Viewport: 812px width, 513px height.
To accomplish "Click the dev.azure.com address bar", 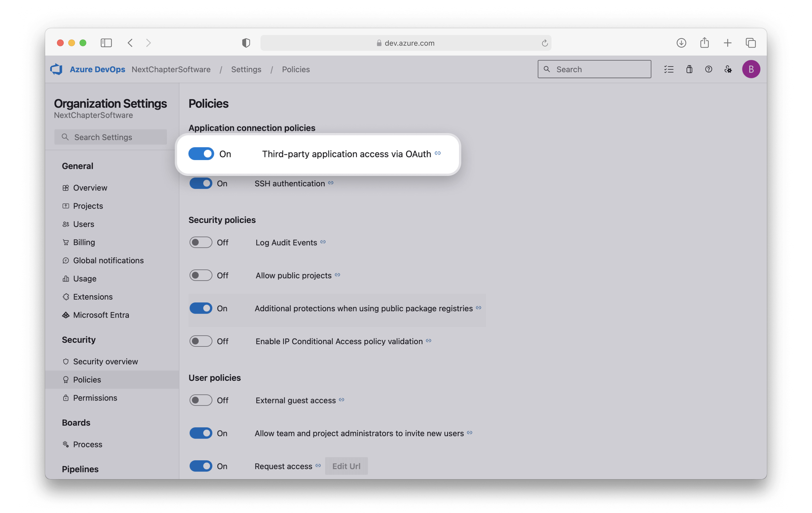I will click(x=406, y=43).
